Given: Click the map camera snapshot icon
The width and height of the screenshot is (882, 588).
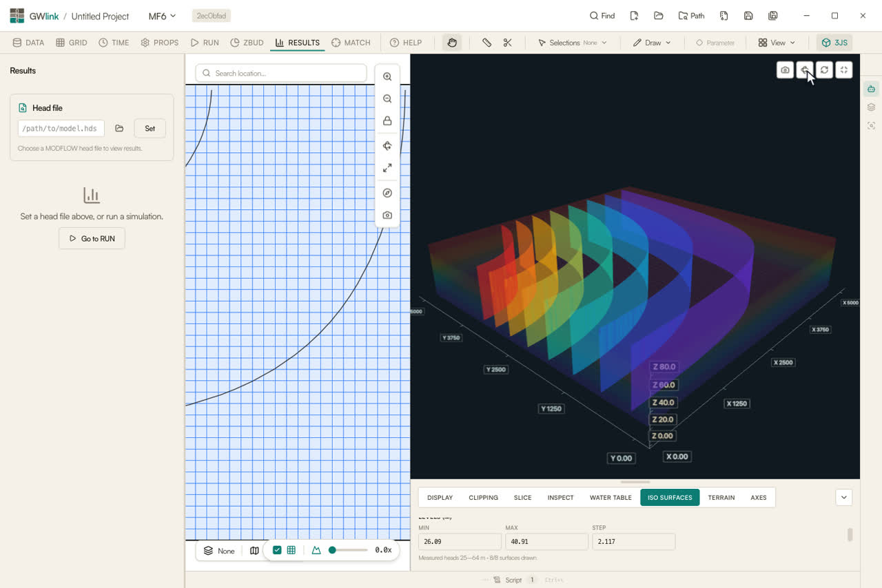Looking at the screenshot, I should pos(387,216).
